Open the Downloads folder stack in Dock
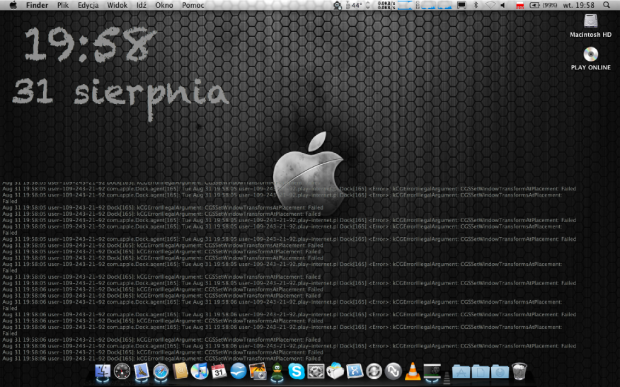The height and width of the screenshot is (387, 620). pos(500,372)
